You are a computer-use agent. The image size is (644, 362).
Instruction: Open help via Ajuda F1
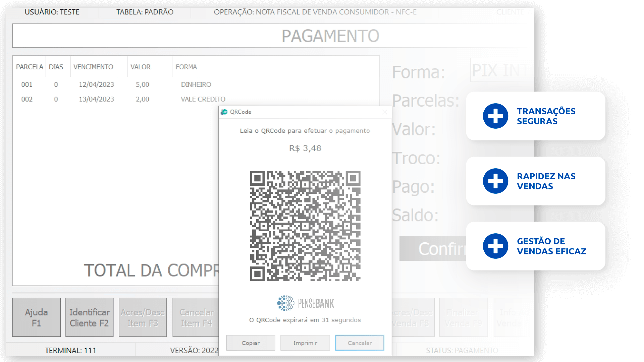coord(36,317)
